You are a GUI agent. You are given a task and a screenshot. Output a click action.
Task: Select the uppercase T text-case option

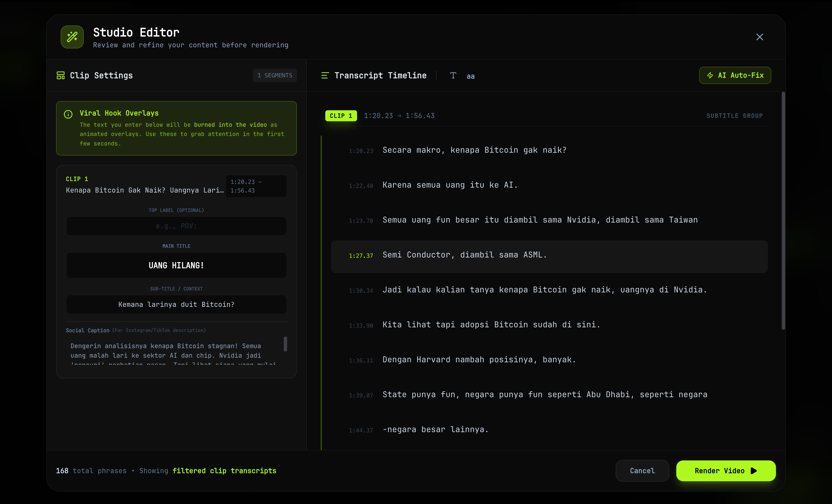(x=453, y=75)
